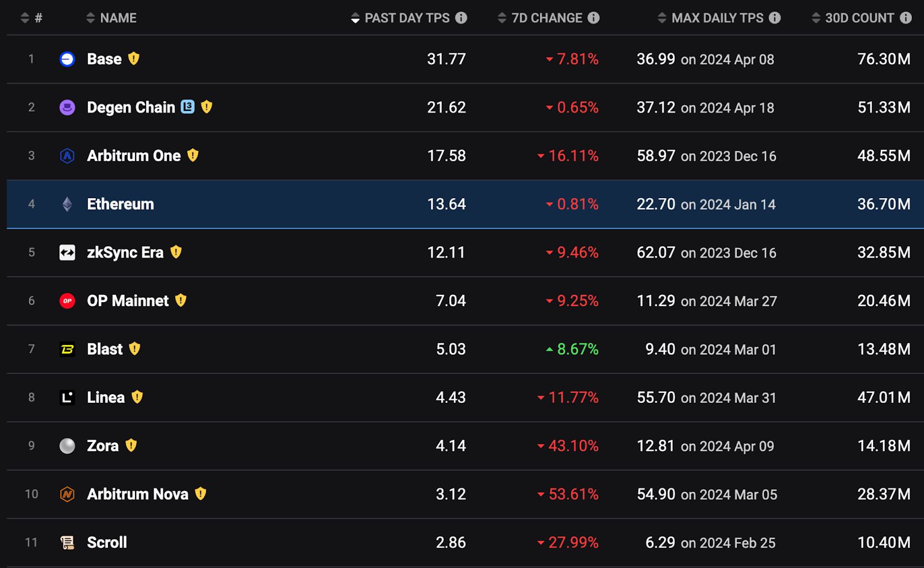This screenshot has height=568, width=924.
Task: Sort the table by Max Daily TPS
Action: pyautogui.click(x=711, y=18)
